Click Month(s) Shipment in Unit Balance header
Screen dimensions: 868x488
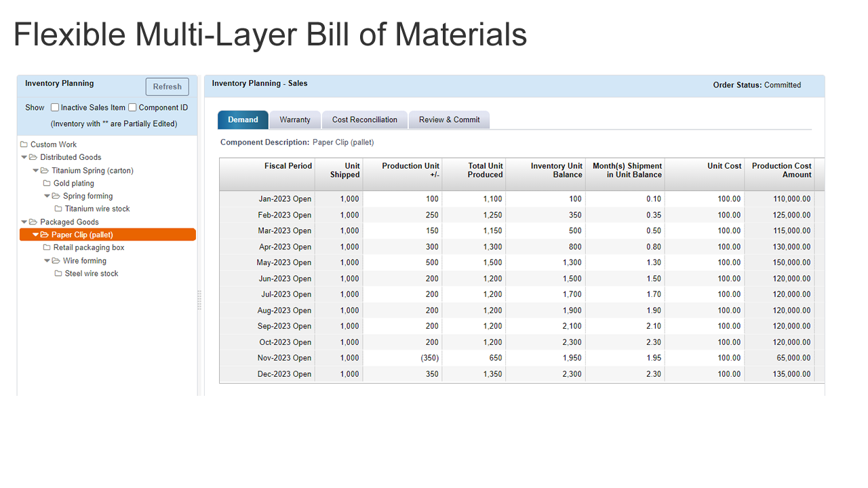point(625,174)
